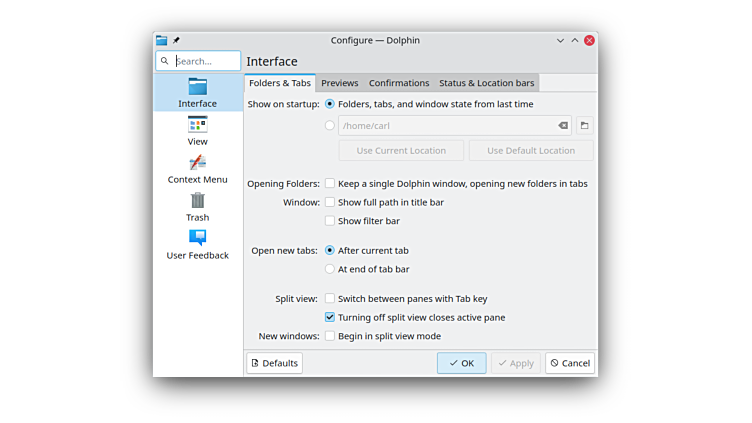Enable Begin in split view mode

point(330,336)
